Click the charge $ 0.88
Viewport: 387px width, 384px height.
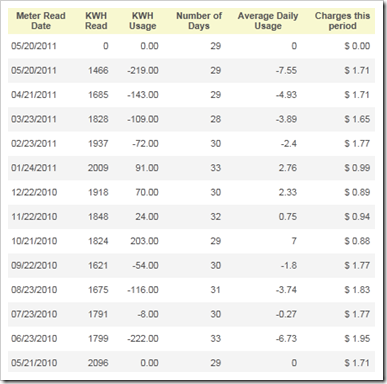point(357,241)
